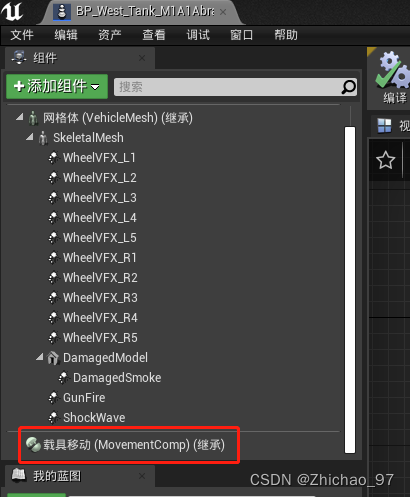Collapse the SkeletalMesh tree node

(30, 137)
